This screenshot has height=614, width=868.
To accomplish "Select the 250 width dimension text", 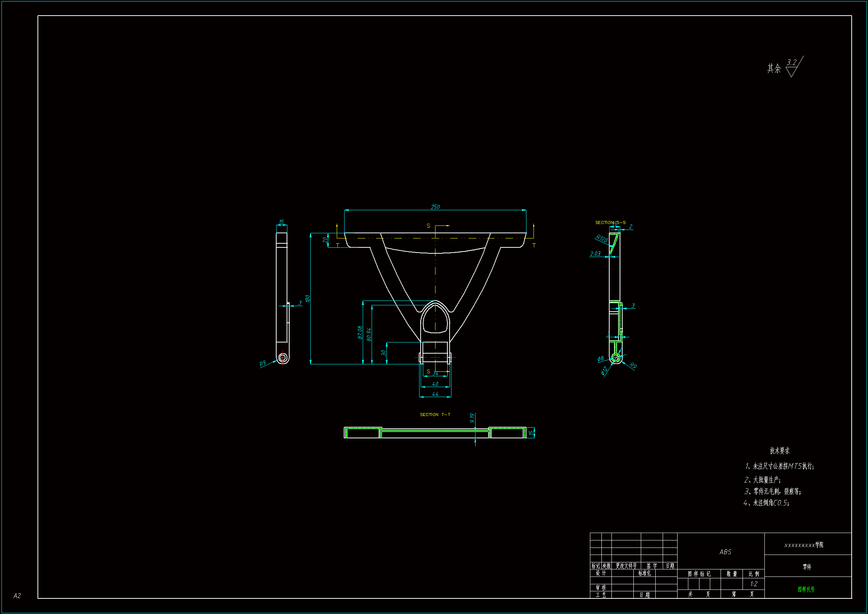I will click(435, 207).
